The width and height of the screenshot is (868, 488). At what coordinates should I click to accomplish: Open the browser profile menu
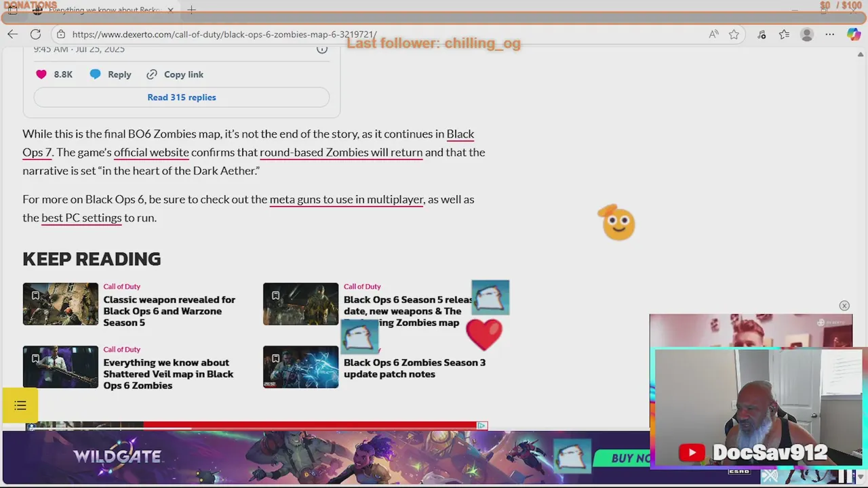(x=806, y=34)
